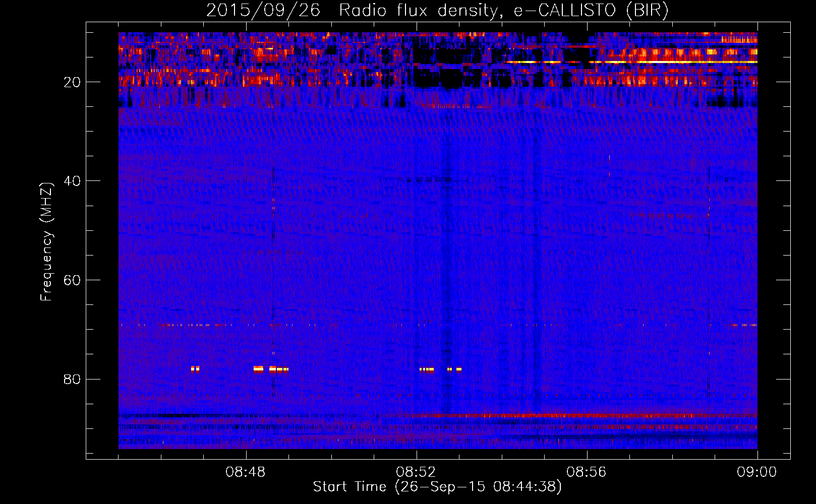
Task: Click the 08:56 time tick label
Action: [587, 472]
